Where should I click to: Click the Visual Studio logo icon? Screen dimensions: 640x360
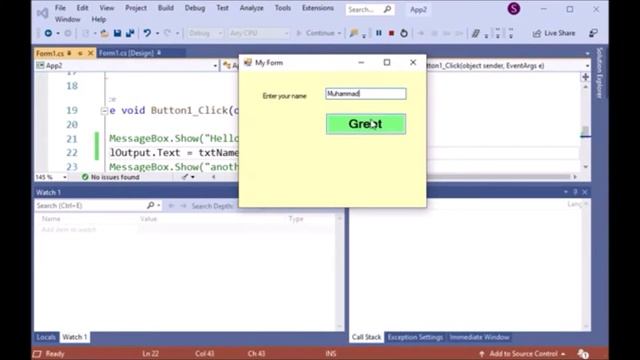[x=42, y=13]
